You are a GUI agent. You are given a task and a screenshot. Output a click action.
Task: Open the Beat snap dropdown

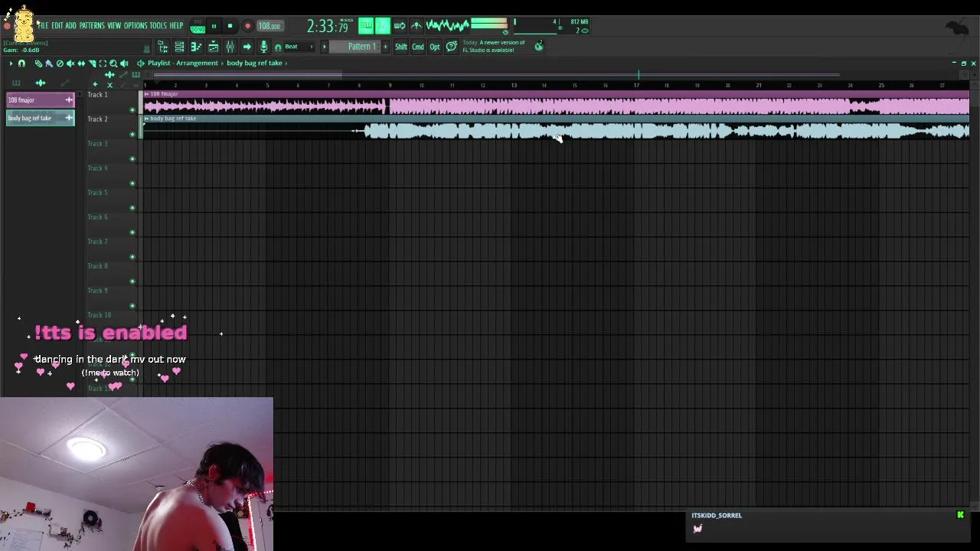click(301, 47)
